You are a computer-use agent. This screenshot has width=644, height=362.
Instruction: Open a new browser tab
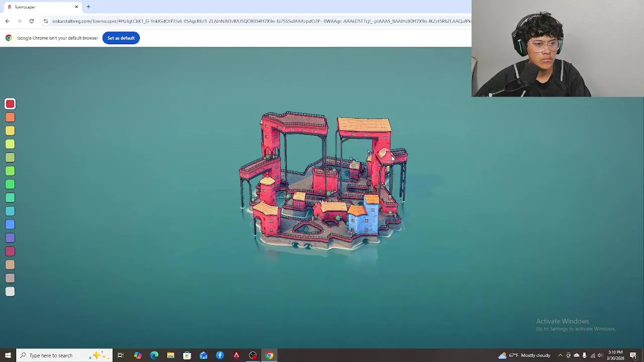pos(89,7)
